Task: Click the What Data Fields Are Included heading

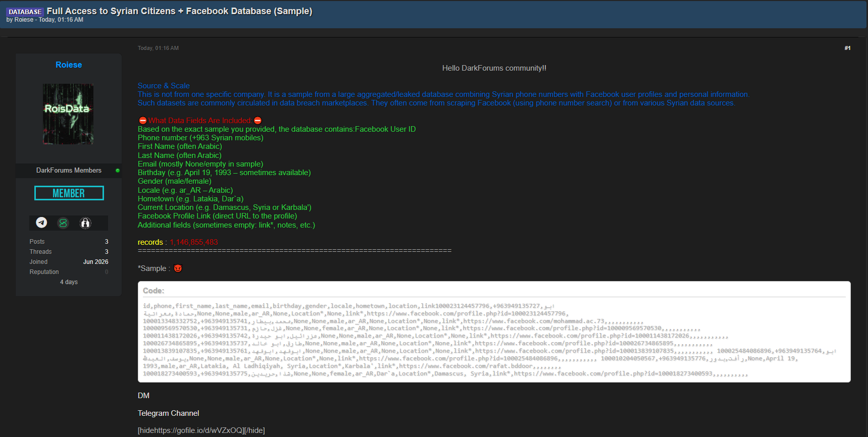Action: tap(200, 121)
